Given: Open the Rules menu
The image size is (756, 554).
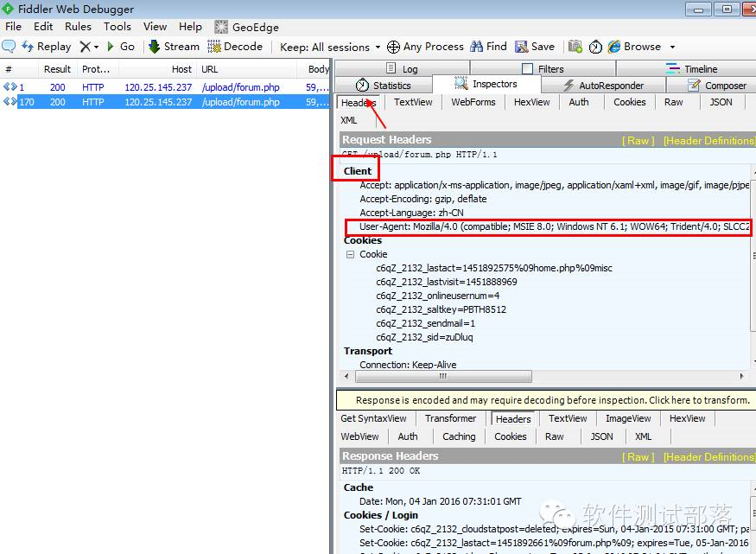Looking at the screenshot, I should [78, 27].
